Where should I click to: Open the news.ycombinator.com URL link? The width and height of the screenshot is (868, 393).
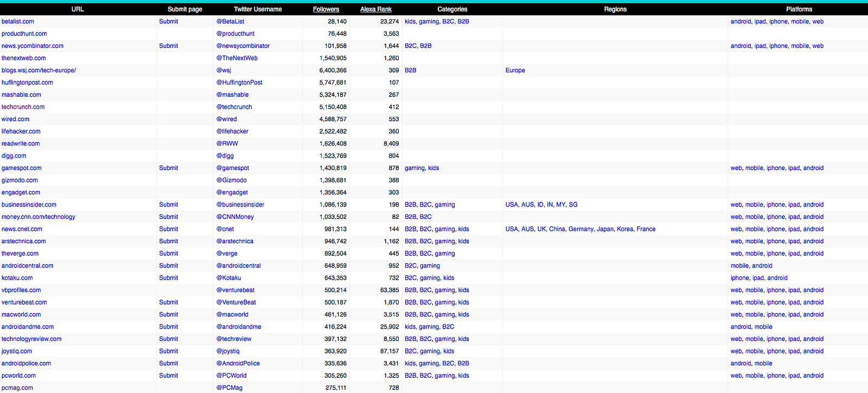click(x=33, y=46)
